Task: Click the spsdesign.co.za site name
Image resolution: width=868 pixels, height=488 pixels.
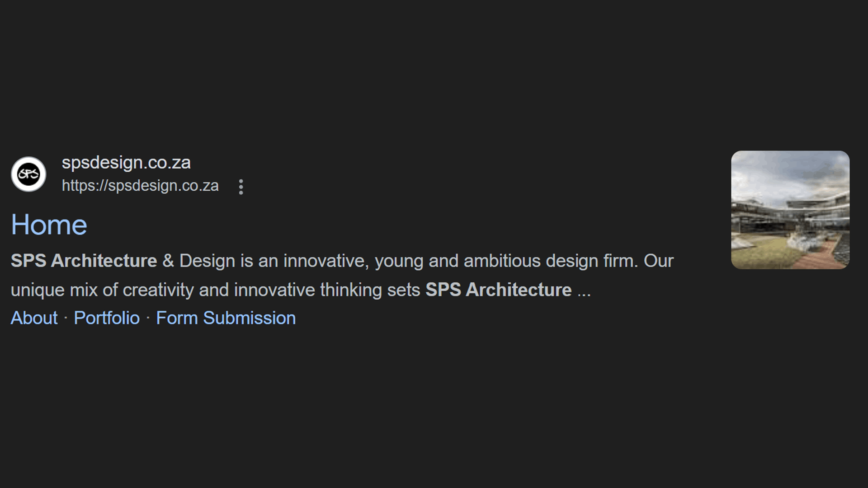Action: [x=126, y=163]
